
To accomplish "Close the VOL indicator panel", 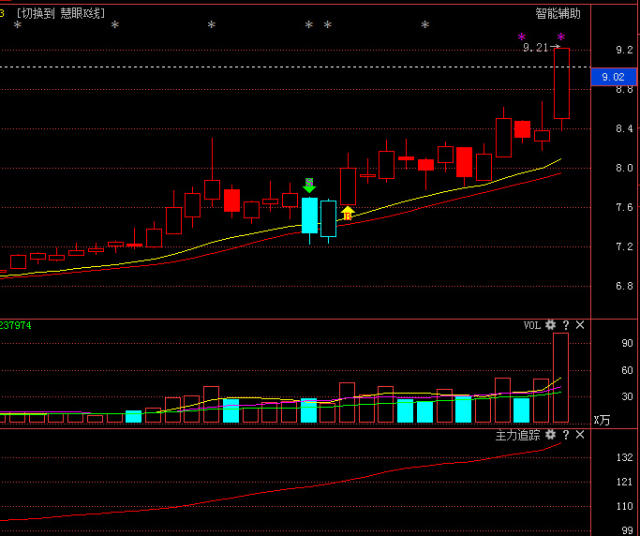I will (580, 325).
